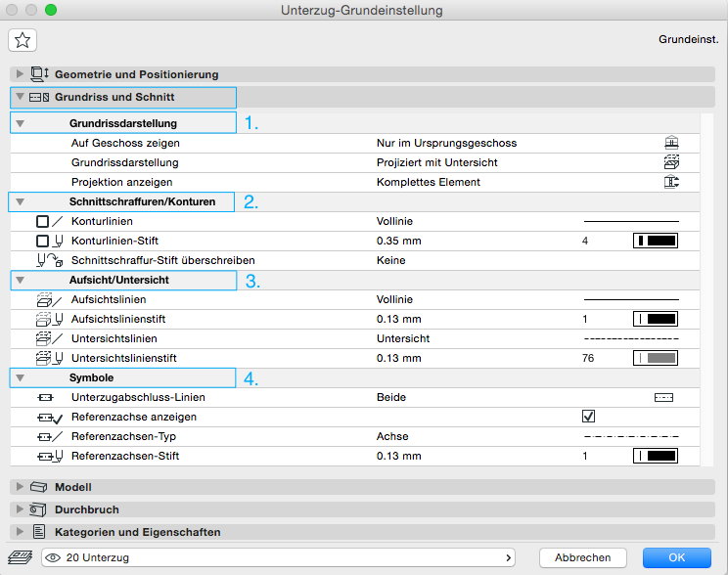
Task: Collapse the Aufsicht/Untersicht subsection
Action: [20, 281]
